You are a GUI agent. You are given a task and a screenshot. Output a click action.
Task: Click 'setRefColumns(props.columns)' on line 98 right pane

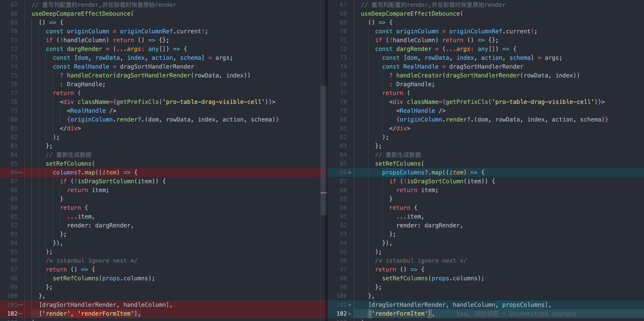tap(433, 278)
